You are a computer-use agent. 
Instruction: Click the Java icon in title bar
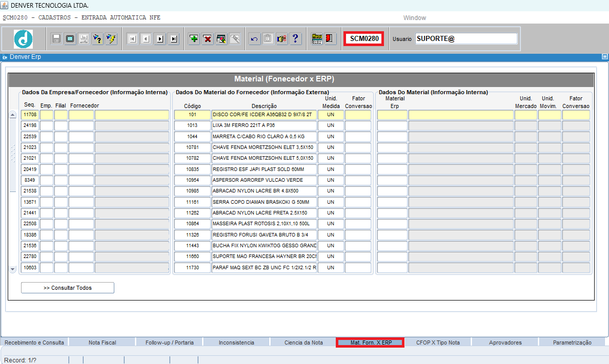pyautogui.click(x=4, y=5)
